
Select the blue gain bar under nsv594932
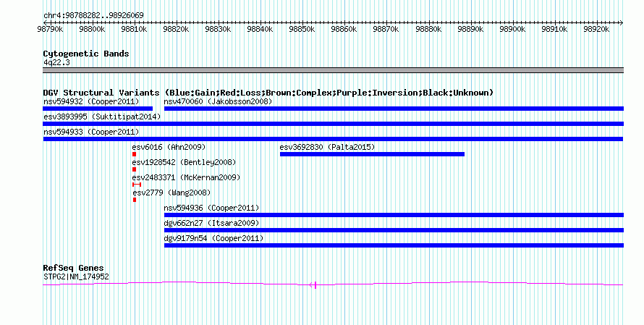(98, 109)
